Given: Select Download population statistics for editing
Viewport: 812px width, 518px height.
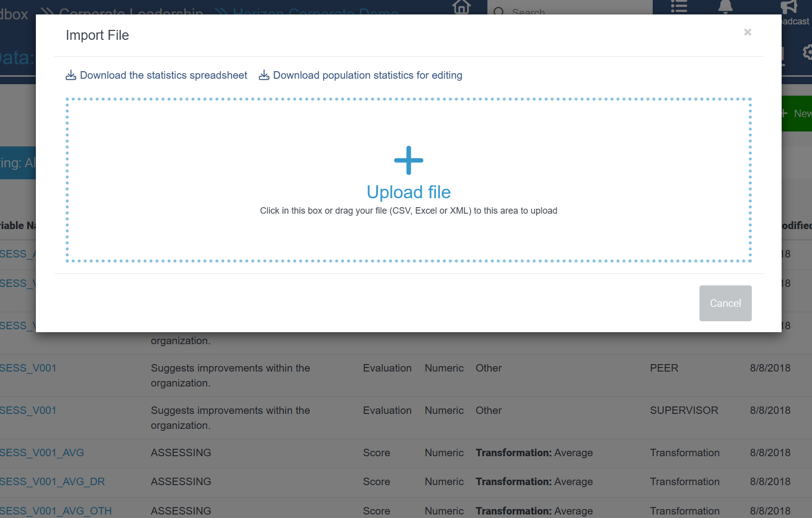Looking at the screenshot, I should click(x=367, y=75).
